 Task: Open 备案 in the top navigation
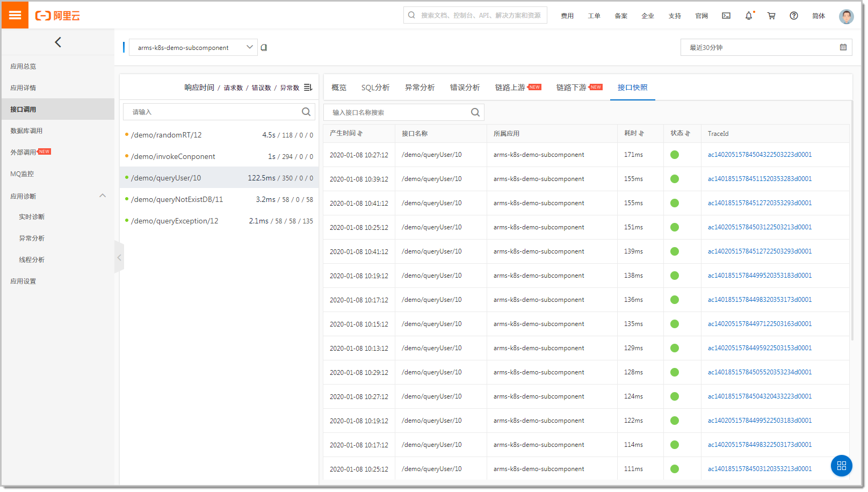coord(621,16)
